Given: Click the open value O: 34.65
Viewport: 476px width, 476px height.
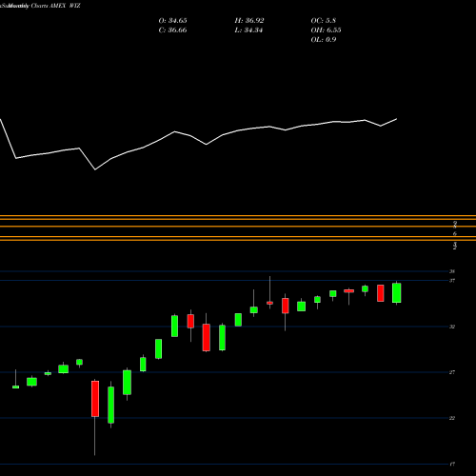Looking at the screenshot, I should click(172, 21).
